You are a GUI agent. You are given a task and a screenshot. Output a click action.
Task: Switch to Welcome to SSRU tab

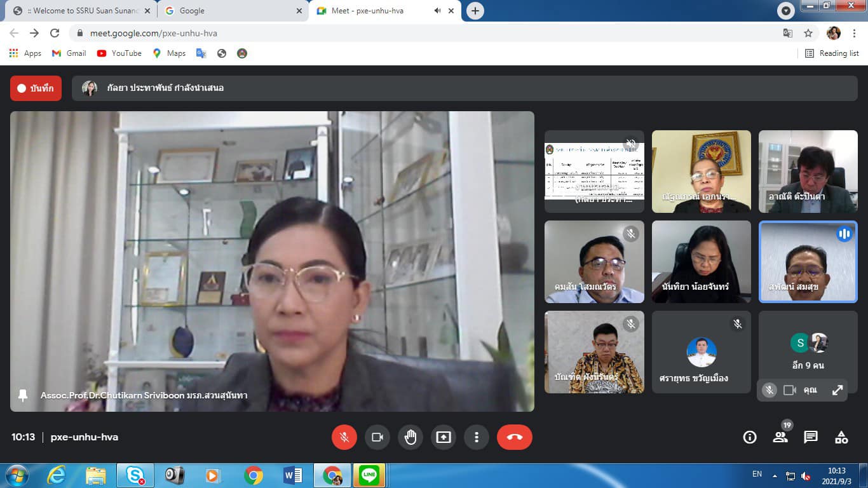[x=79, y=11]
